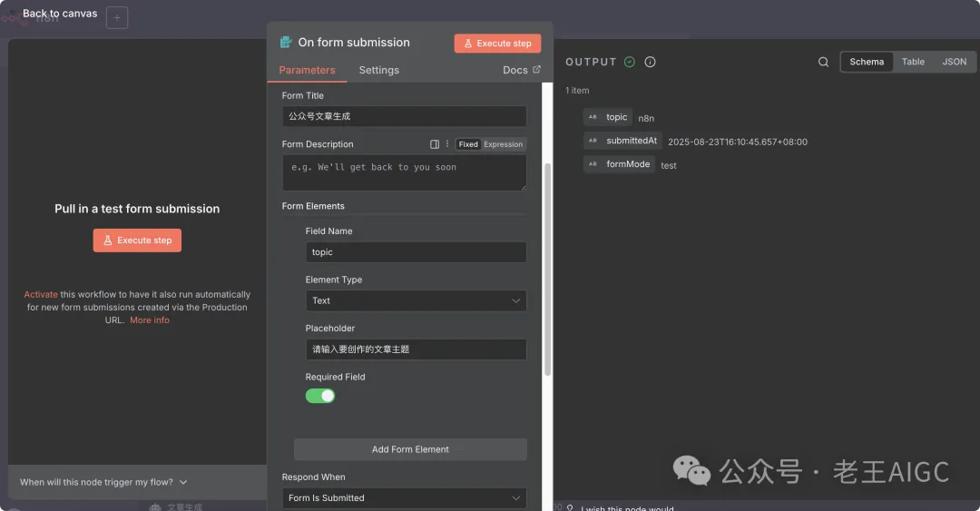
Task: Click the 'test' formMode value
Action: pyautogui.click(x=669, y=166)
